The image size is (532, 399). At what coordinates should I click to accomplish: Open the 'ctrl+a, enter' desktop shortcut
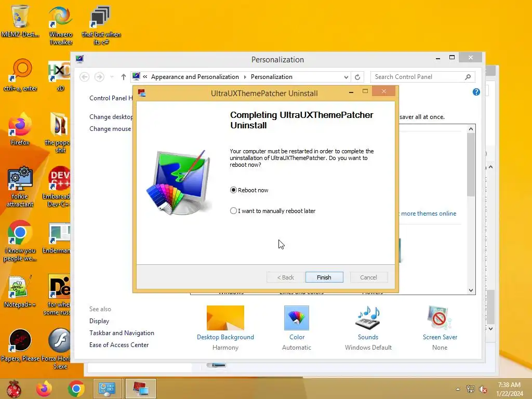click(x=20, y=75)
